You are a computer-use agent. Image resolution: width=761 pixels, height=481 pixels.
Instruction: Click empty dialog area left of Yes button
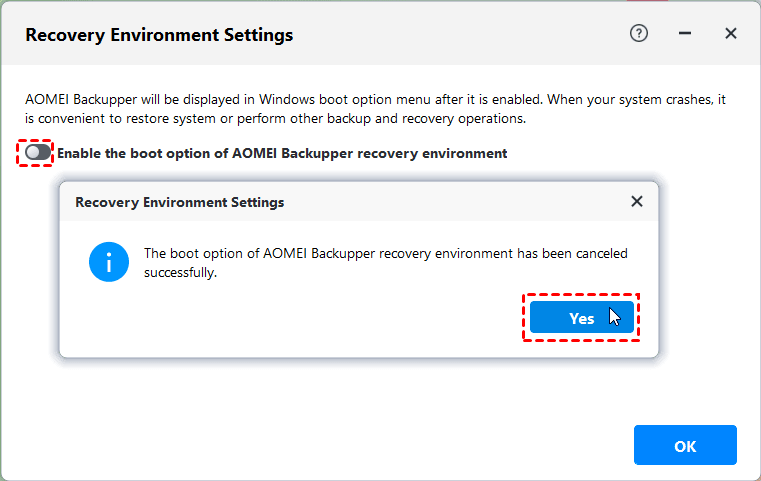(300, 318)
